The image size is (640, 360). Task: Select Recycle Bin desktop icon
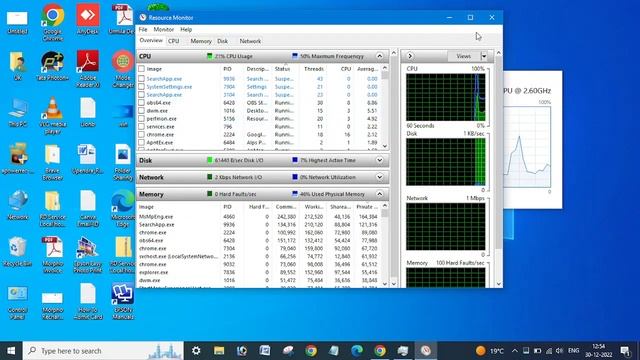pyautogui.click(x=18, y=251)
